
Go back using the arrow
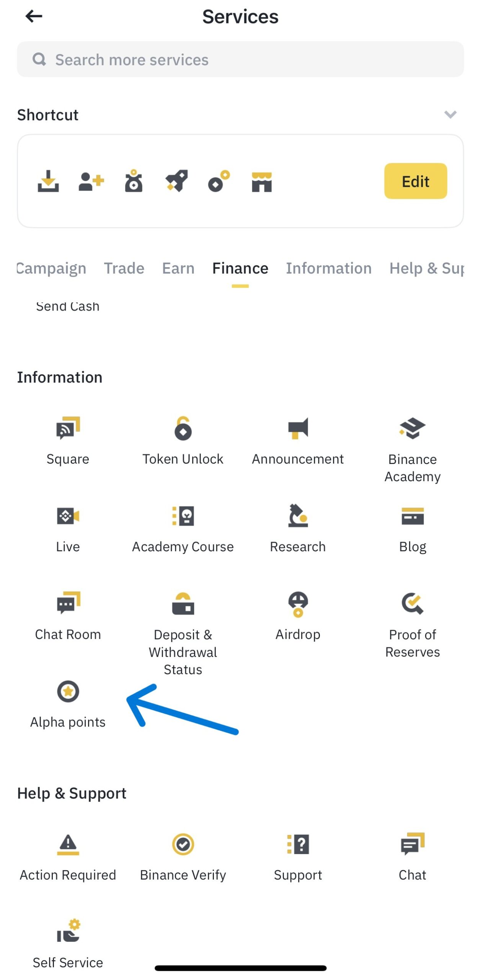[34, 16]
